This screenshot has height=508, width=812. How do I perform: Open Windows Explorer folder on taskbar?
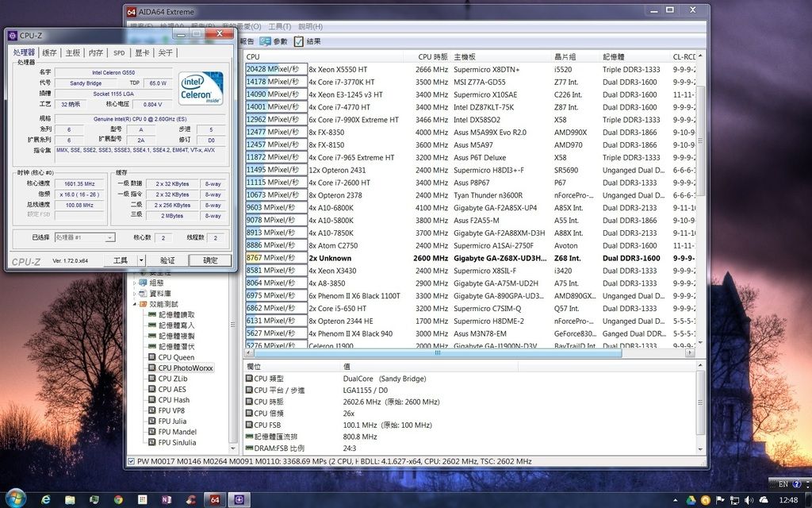[70, 500]
